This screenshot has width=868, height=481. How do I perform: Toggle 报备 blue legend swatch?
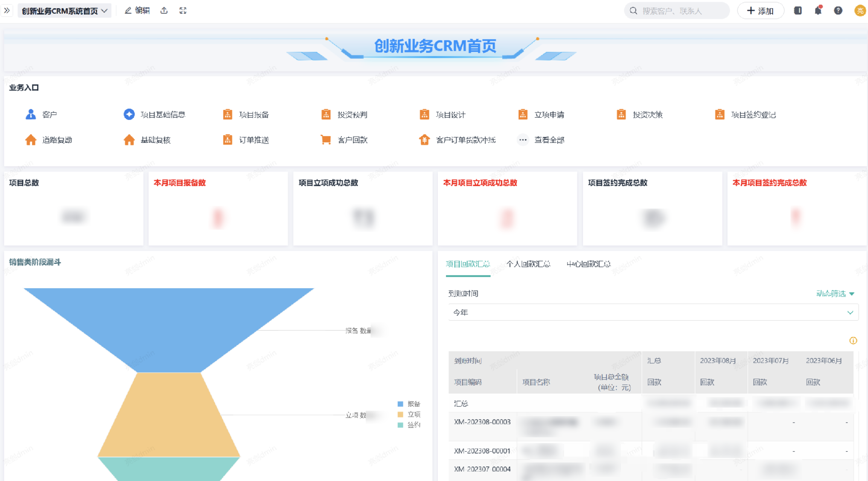tap(400, 404)
